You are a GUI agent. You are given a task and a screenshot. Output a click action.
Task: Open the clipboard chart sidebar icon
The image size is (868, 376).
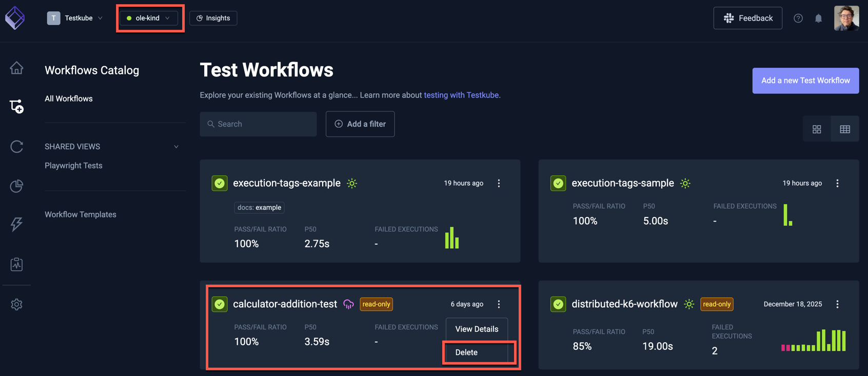pyautogui.click(x=16, y=264)
